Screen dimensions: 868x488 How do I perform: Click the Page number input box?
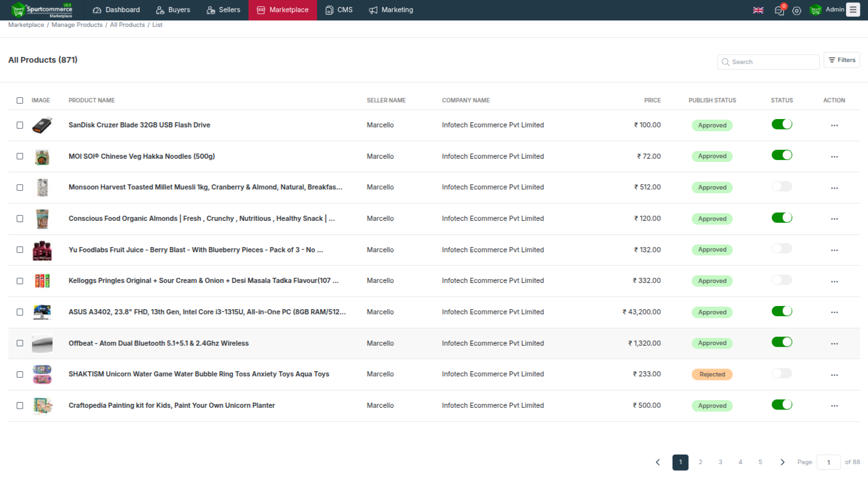(828, 462)
